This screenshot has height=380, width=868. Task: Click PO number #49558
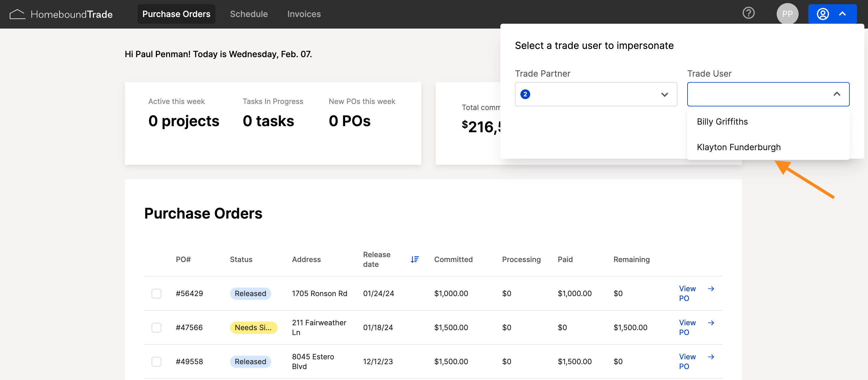[189, 361]
